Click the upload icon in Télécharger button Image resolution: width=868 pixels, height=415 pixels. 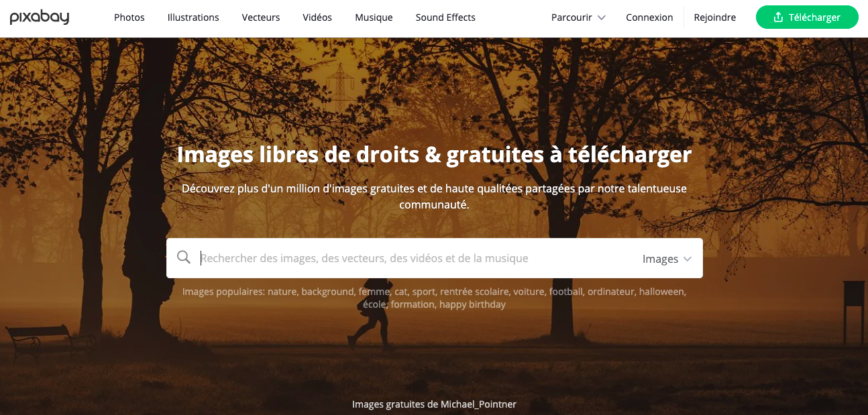coord(778,17)
